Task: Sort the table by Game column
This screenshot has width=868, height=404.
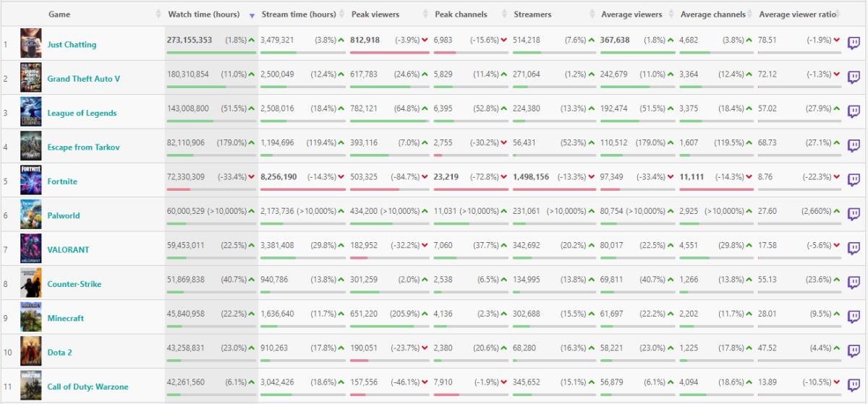Action: tap(59, 14)
